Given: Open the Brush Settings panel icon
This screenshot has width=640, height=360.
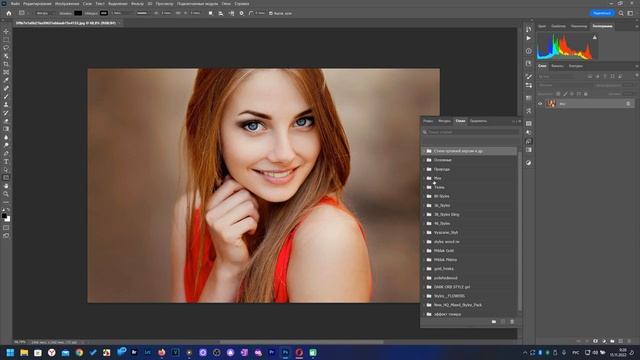Looking at the screenshot, I should click(529, 77).
